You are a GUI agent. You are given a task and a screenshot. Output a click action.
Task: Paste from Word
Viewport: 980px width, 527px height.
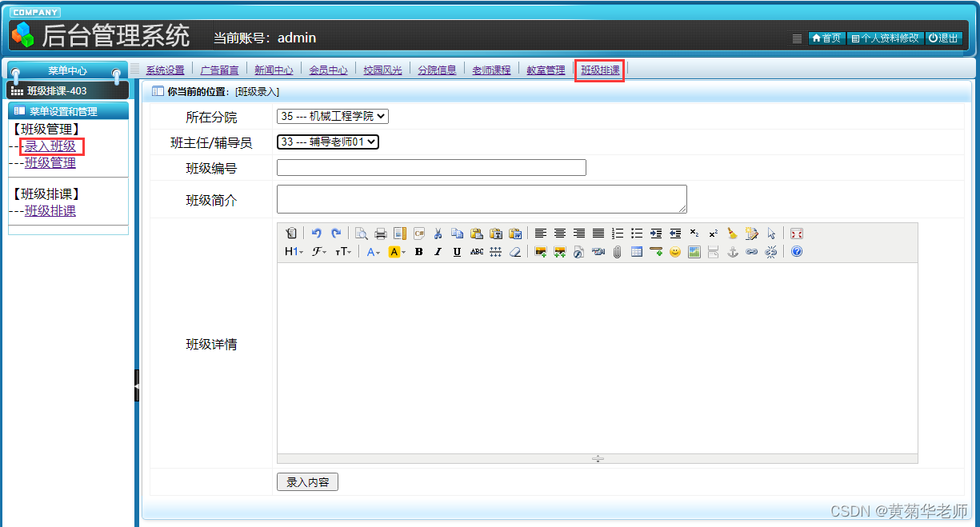point(515,234)
